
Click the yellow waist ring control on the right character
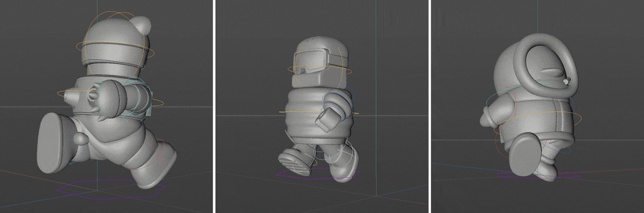point(537,123)
